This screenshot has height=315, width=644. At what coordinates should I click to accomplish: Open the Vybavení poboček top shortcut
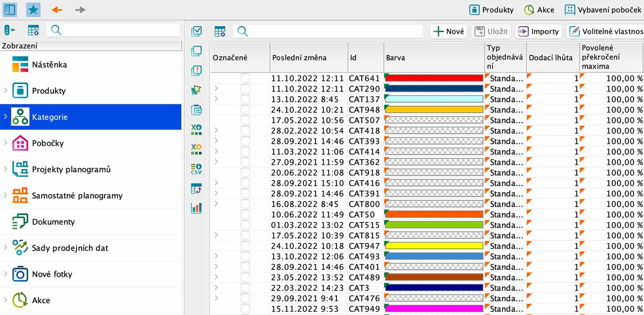pos(603,10)
